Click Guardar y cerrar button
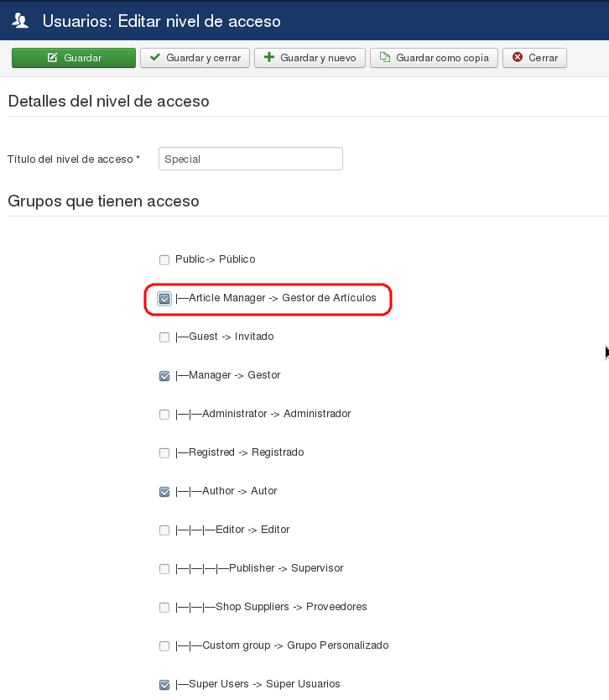Image resolution: width=609 pixels, height=700 pixels. click(195, 58)
